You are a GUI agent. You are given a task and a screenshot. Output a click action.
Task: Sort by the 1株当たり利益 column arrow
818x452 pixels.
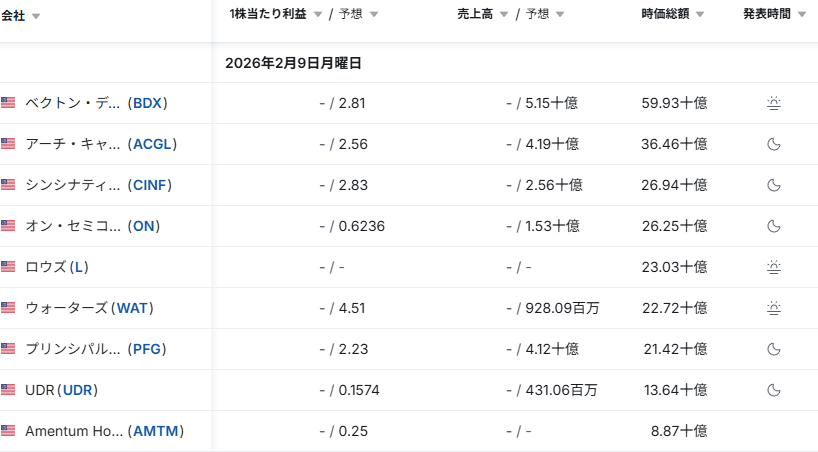click(x=318, y=14)
